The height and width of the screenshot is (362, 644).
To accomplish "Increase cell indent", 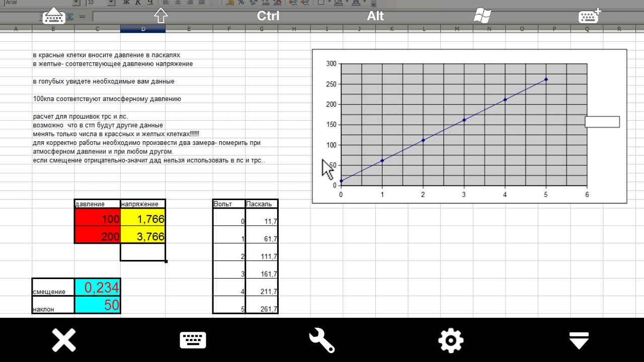I will click(x=304, y=3).
